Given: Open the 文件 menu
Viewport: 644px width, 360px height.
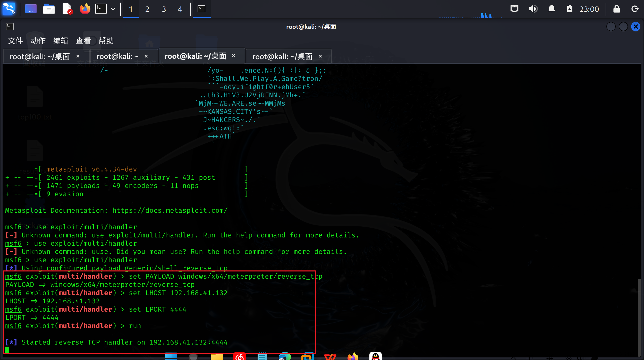Looking at the screenshot, I should click(x=15, y=41).
